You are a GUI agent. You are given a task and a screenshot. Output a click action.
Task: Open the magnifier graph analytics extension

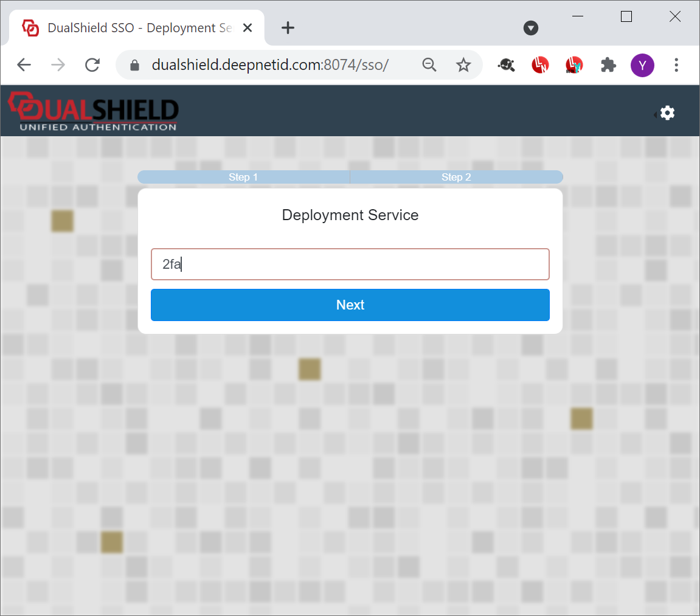[x=507, y=65]
